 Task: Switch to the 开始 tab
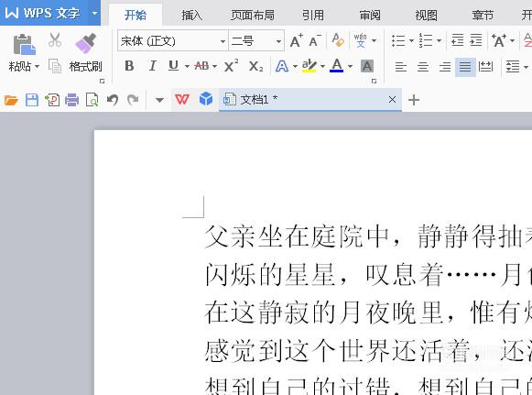pyautogui.click(x=136, y=15)
